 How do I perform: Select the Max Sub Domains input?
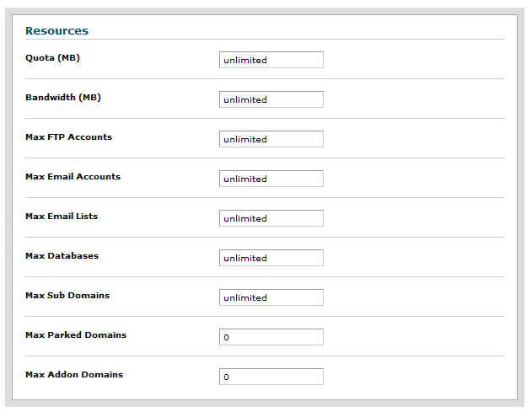pos(271,297)
